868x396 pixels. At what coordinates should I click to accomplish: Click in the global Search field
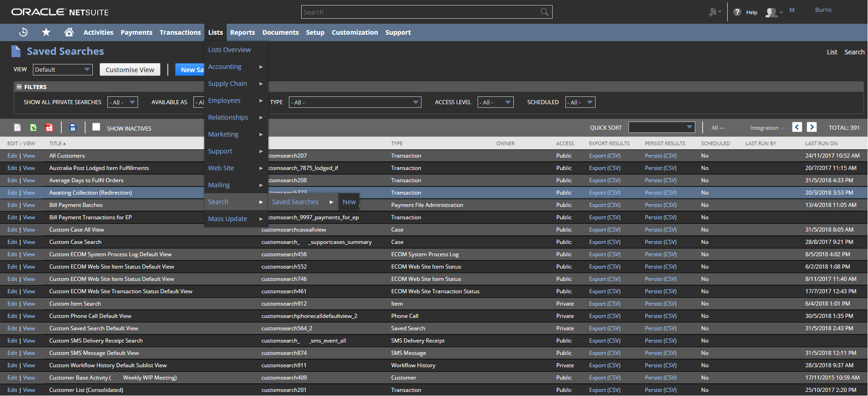[x=421, y=12]
